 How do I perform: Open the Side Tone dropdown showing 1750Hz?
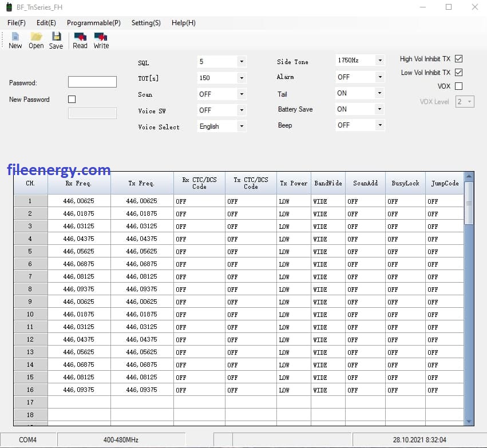click(360, 60)
